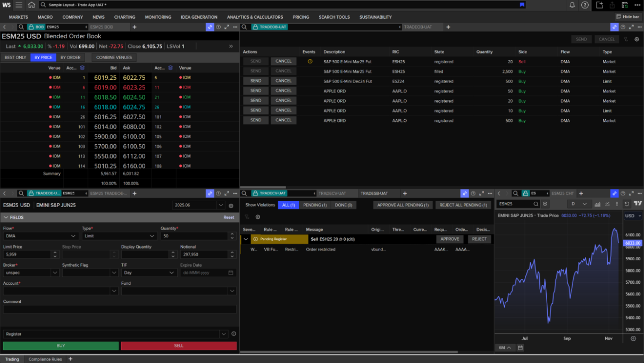Viewport: 644px width, 363px height.
Task: Filter violations by PENDING (1)
Action: tap(315, 205)
